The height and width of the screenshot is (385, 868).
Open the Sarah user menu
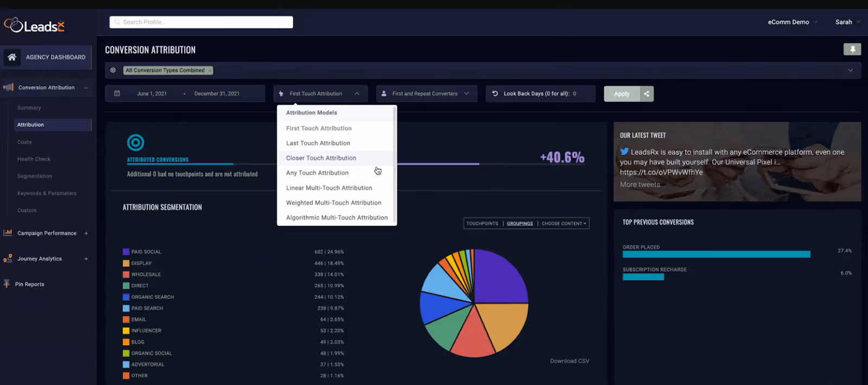point(847,22)
